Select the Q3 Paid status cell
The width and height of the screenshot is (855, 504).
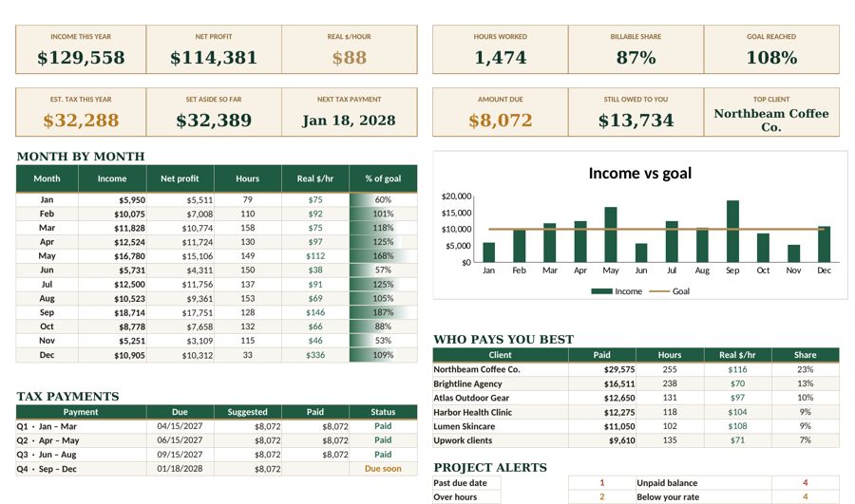(383, 455)
